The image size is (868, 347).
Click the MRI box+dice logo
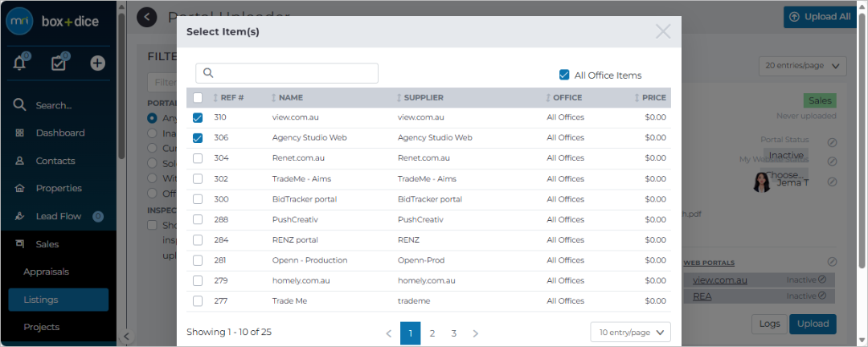coord(52,21)
